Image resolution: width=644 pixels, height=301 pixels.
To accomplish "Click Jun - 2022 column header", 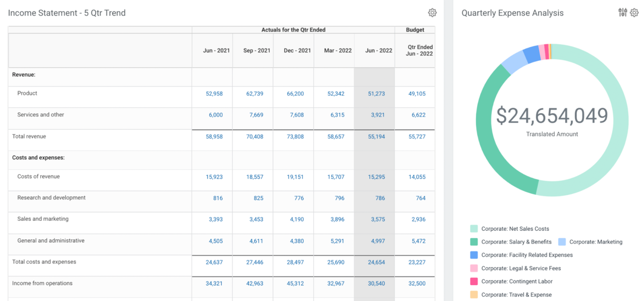I will (379, 51).
